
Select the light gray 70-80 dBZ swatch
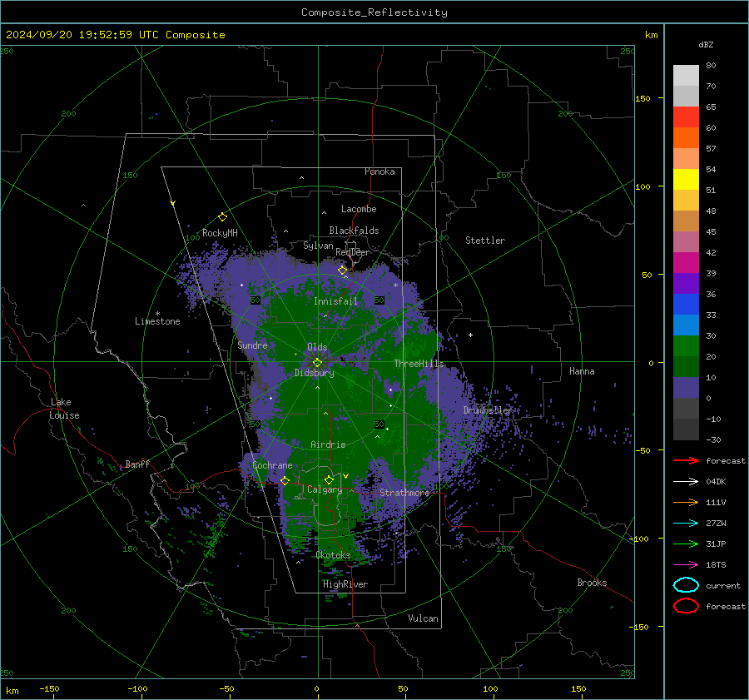(686, 76)
